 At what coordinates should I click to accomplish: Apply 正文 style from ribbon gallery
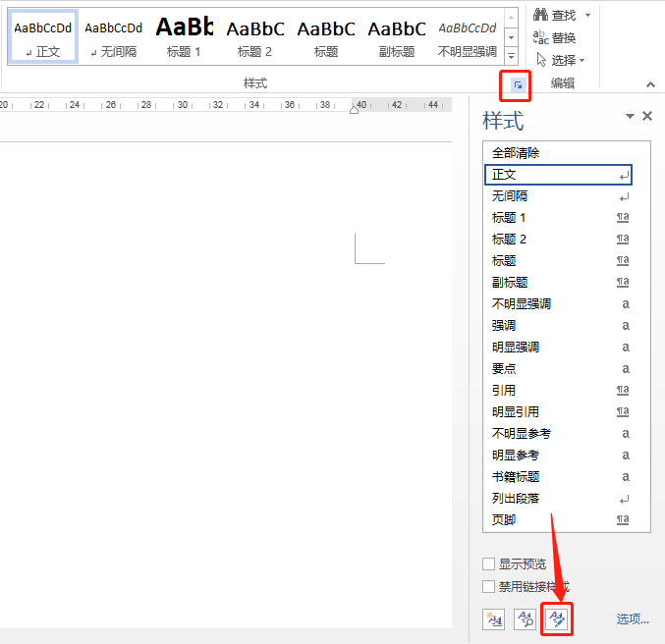(x=43, y=37)
